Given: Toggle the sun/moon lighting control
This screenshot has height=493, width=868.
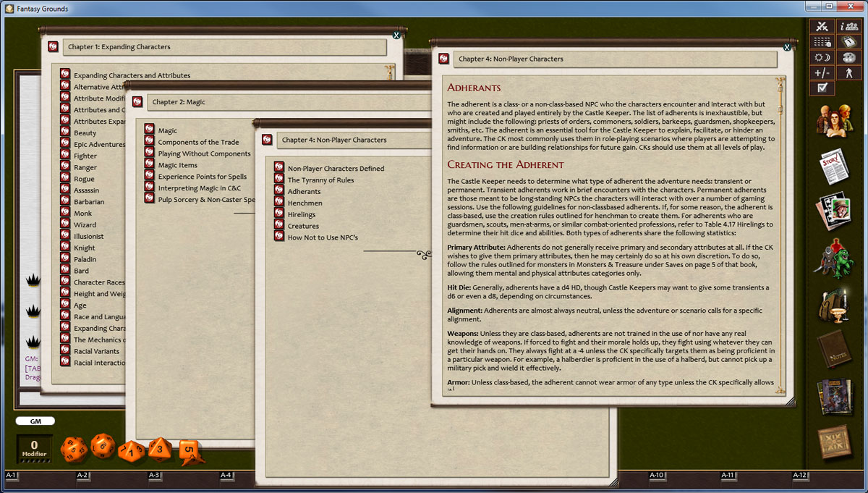Looking at the screenshot, I should point(823,57).
